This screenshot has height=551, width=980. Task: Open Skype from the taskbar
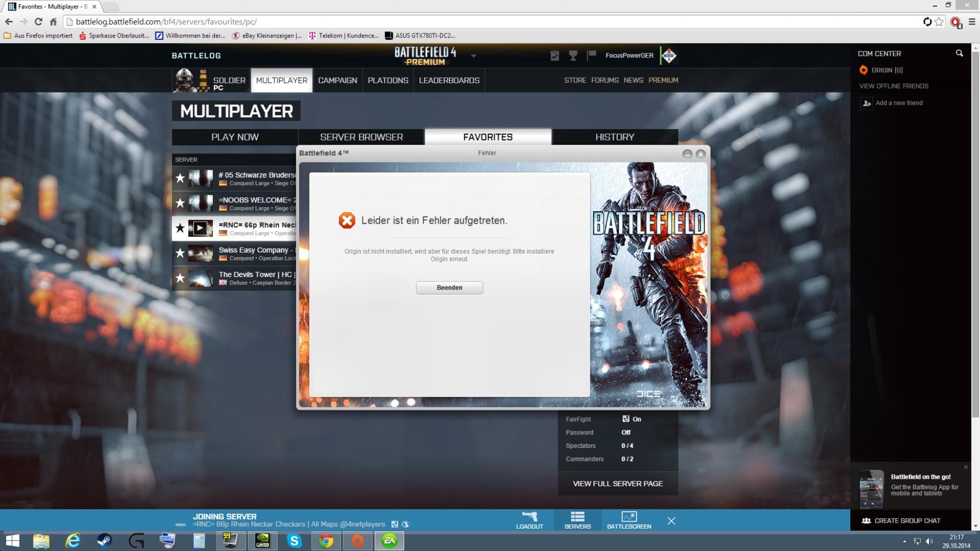(294, 541)
